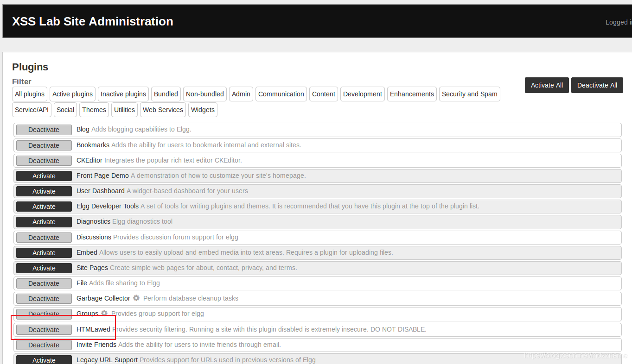Select Security and Spam filter
This screenshot has width=632, height=364.
470,94
